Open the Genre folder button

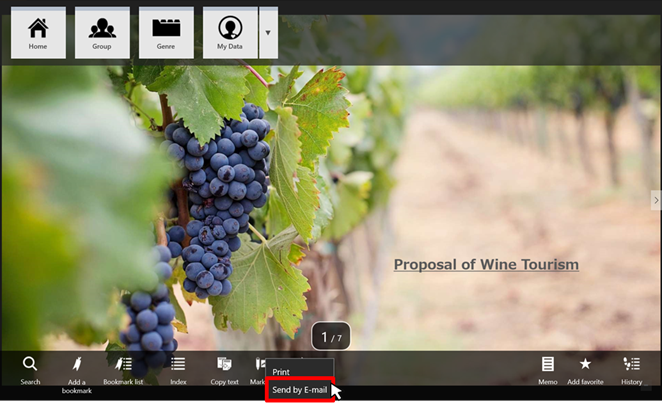166,33
